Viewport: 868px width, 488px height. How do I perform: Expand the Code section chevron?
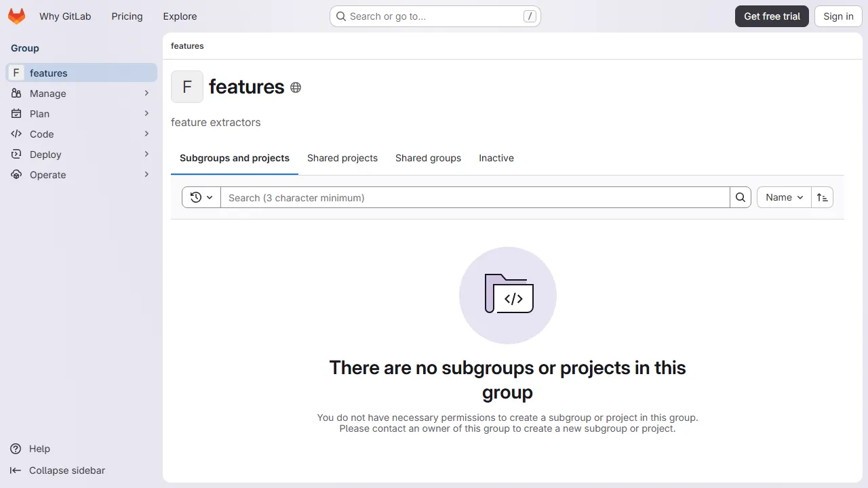pyautogui.click(x=146, y=134)
